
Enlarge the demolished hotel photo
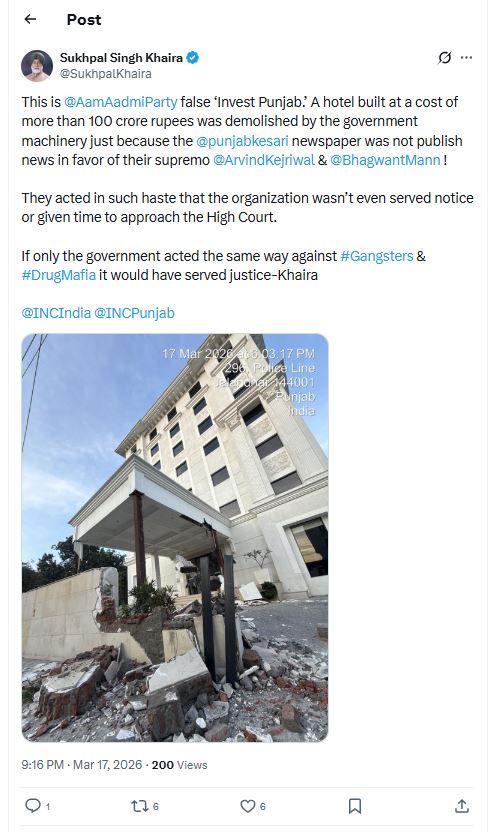tap(175, 538)
